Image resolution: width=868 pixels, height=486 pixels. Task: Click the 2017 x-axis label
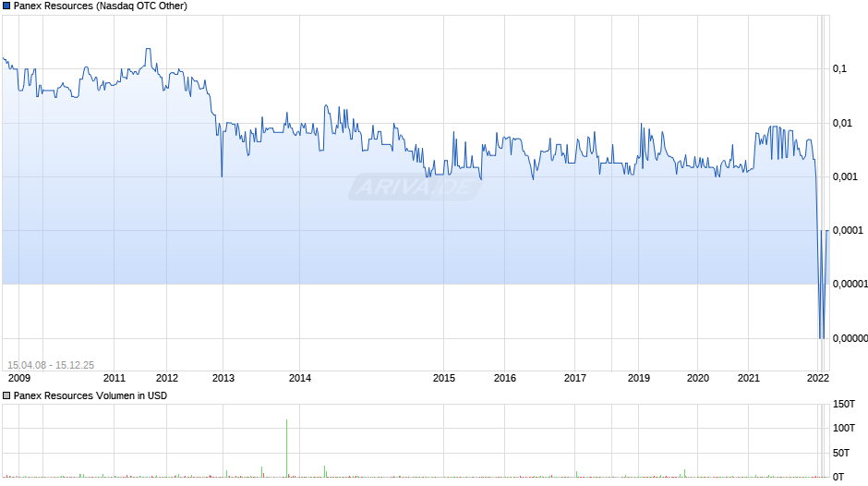[575, 378]
